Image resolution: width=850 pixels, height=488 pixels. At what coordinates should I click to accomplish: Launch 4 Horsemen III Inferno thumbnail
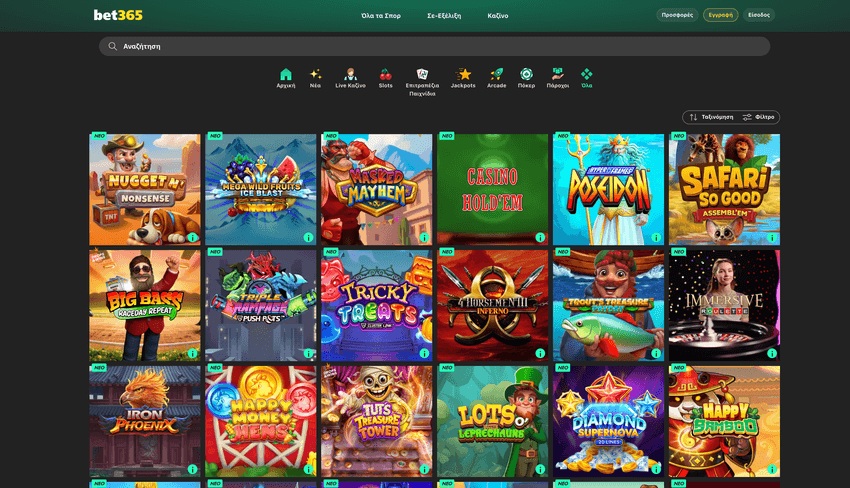[x=493, y=306]
